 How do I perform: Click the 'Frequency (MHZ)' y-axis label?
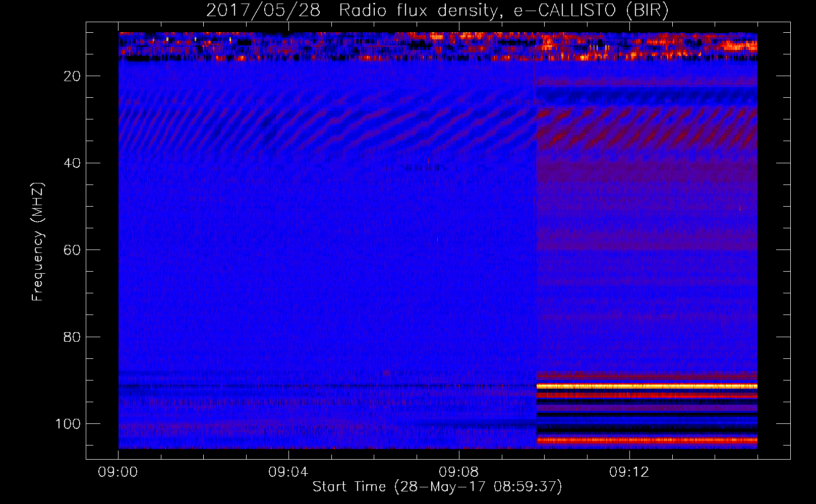point(38,242)
